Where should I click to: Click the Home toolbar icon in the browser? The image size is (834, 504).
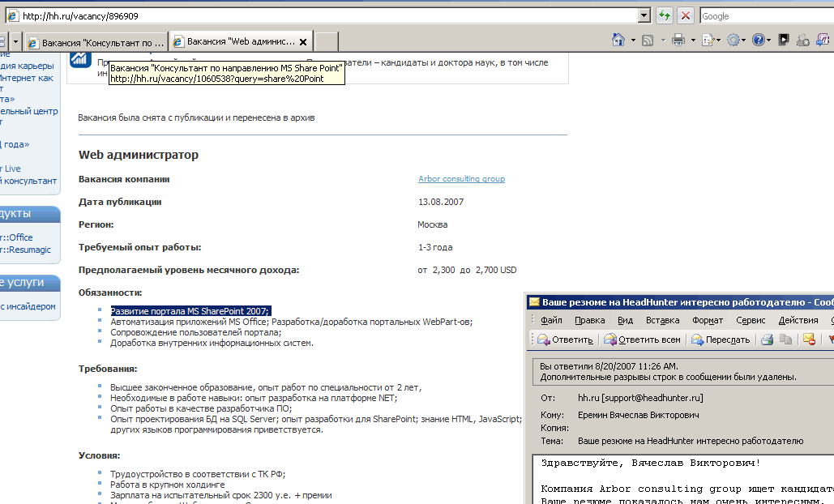coord(618,40)
